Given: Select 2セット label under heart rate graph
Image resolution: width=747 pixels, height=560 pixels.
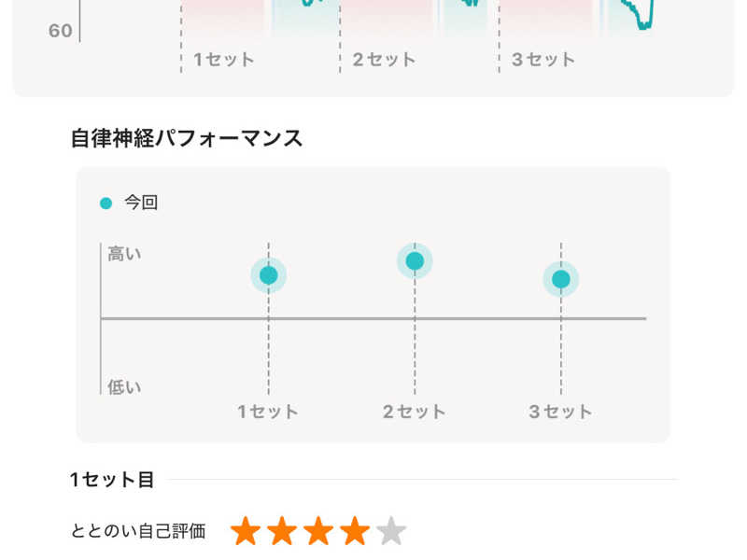Looking at the screenshot, I should pos(383,60).
